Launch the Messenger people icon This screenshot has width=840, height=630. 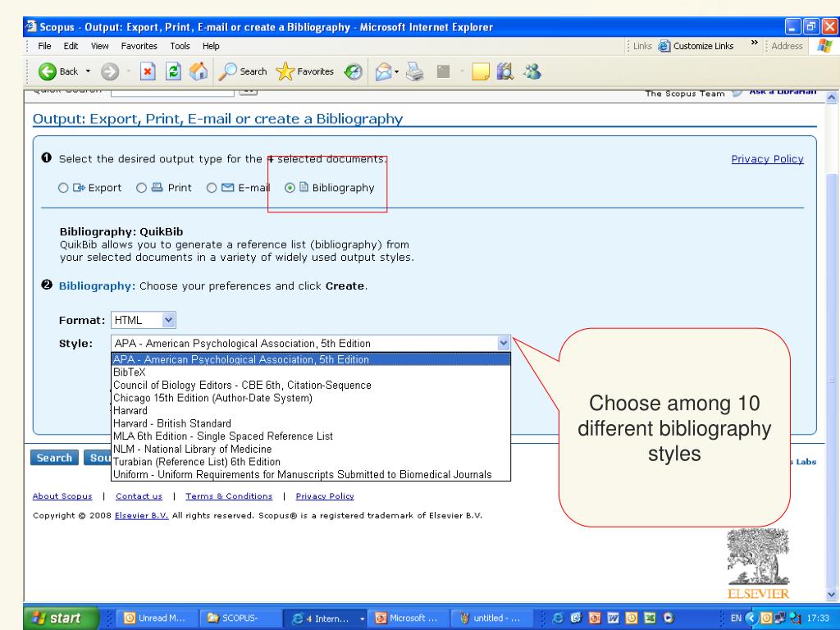(x=532, y=71)
